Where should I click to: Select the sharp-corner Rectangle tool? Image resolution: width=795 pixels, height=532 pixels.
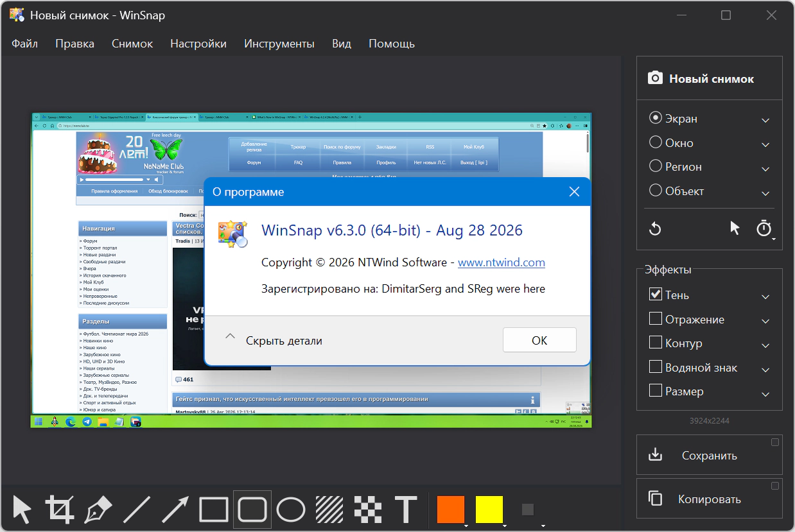pyautogui.click(x=214, y=510)
